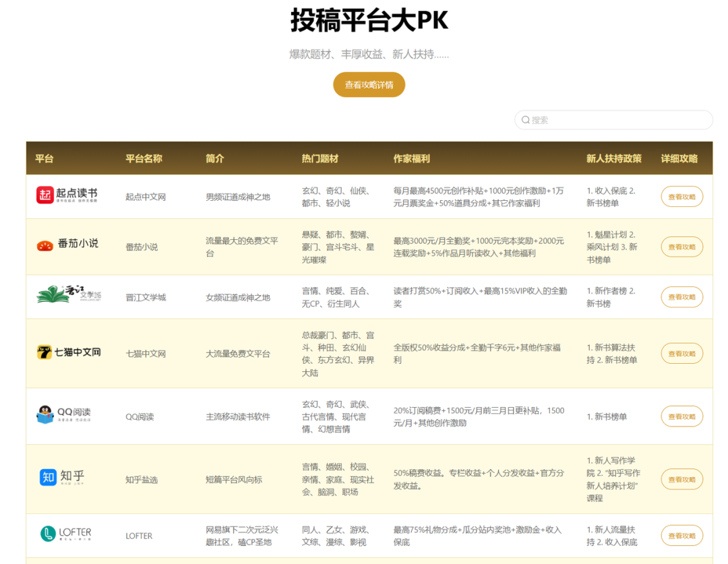
Task: Click 流量最大的免费文平台 description
Action: click(x=242, y=247)
